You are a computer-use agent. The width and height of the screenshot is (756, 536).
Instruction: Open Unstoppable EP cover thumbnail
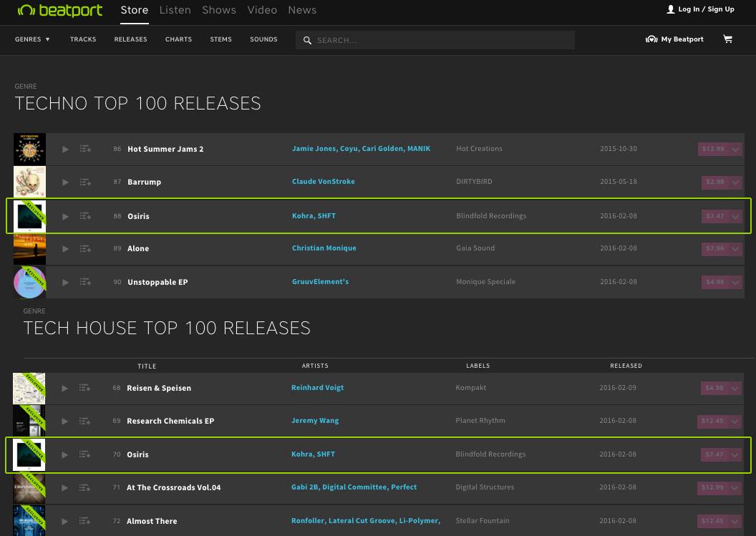(x=29, y=282)
